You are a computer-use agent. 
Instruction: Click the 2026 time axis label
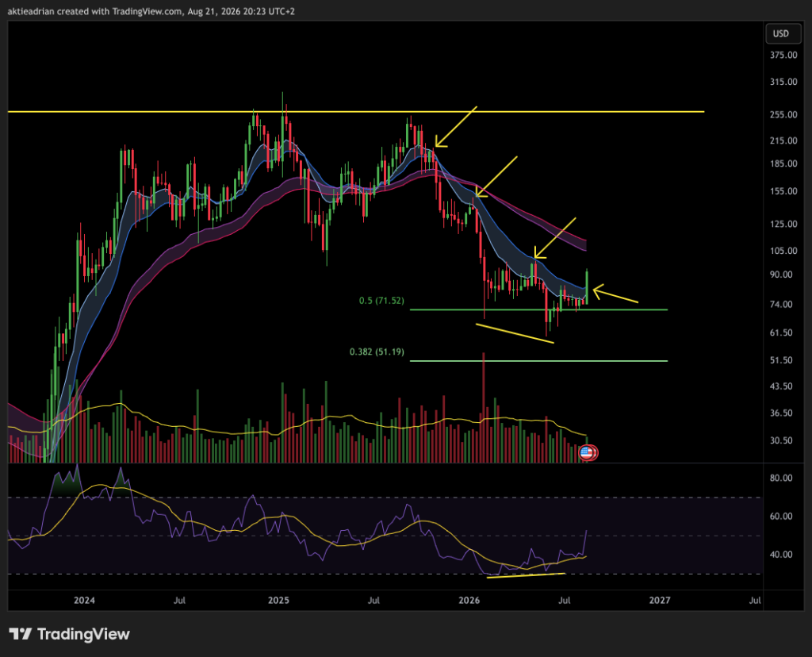pos(469,601)
